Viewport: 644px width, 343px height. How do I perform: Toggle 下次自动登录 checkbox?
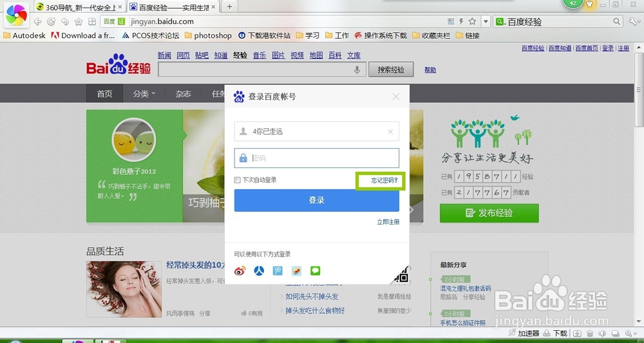pyautogui.click(x=237, y=180)
